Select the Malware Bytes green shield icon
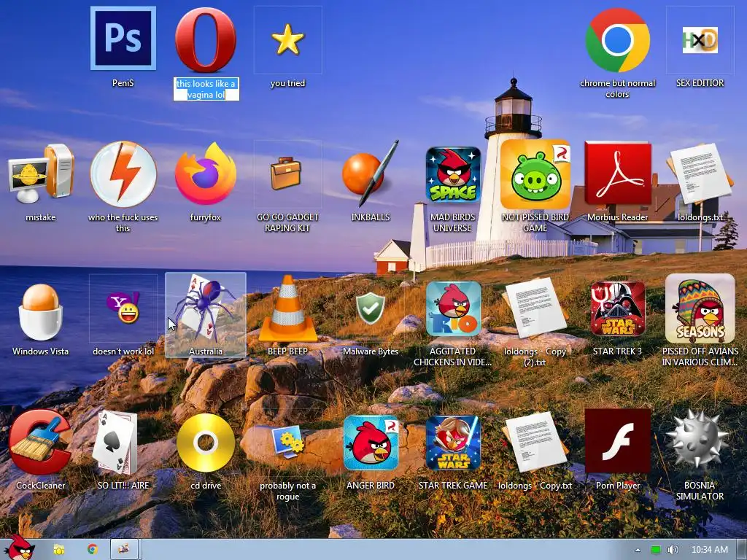 point(371,308)
